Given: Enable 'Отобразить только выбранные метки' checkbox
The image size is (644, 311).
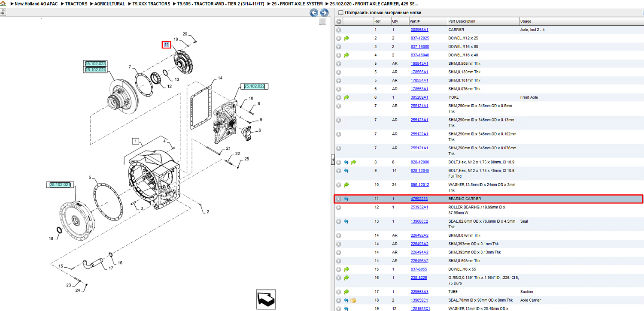Looking at the screenshot, I should (340, 12).
